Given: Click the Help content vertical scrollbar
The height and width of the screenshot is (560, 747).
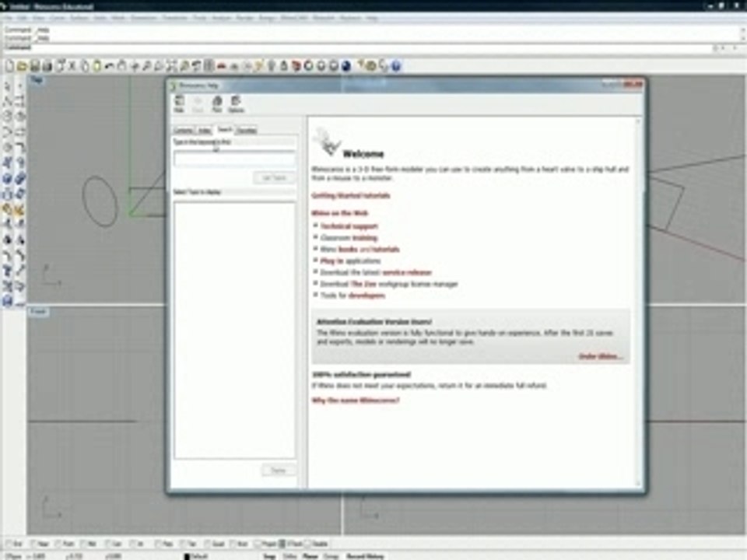Looking at the screenshot, I should (638, 303).
